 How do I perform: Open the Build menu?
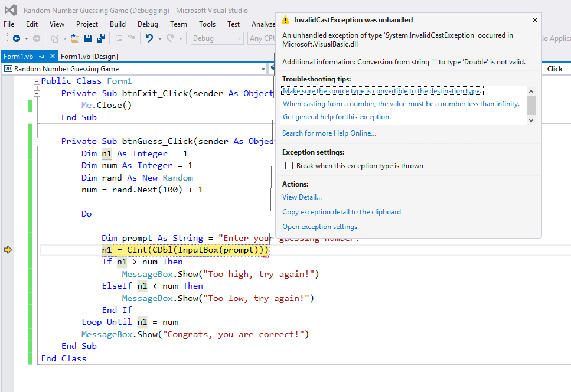coord(118,24)
